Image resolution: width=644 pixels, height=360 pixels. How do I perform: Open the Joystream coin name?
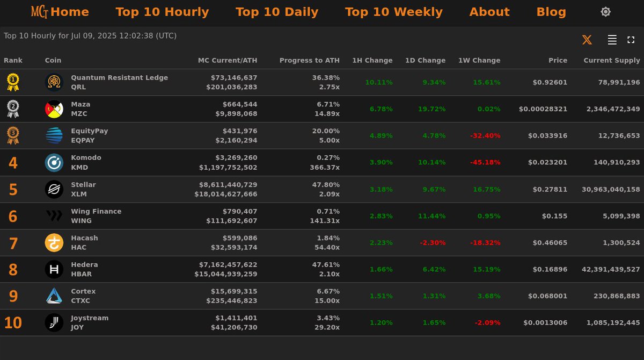pos(90,318)
